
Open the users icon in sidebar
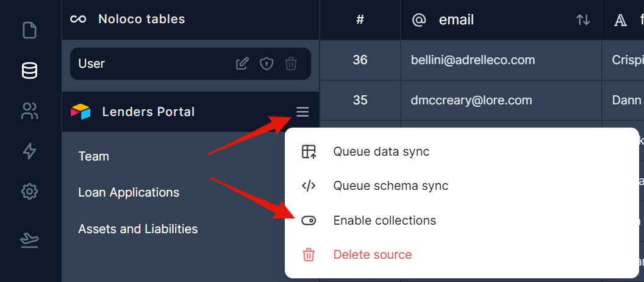(x=29, y=111)
